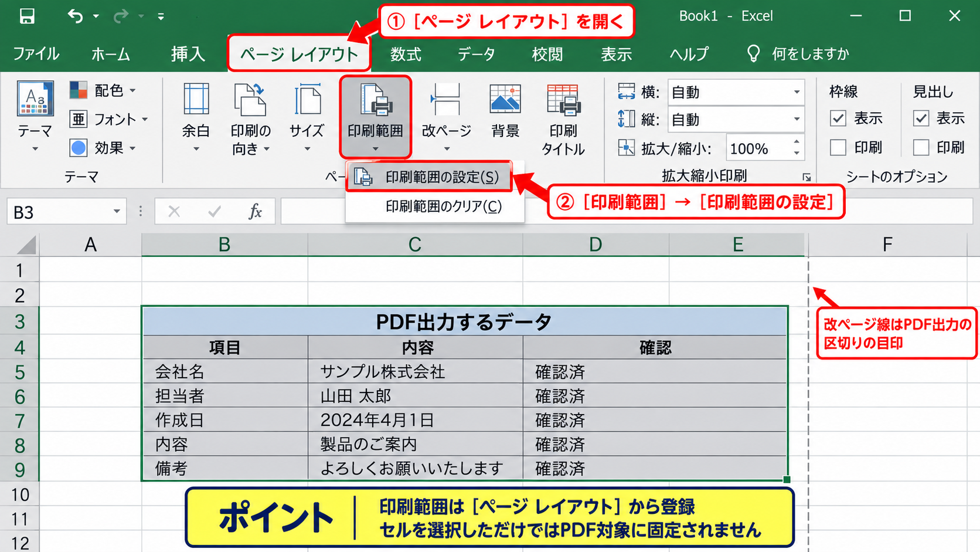Image resolution: width=980 pixels, height=552 pixels.
Task: Click the 印刷タイトル print titles icon
Action: pos(563,99)
